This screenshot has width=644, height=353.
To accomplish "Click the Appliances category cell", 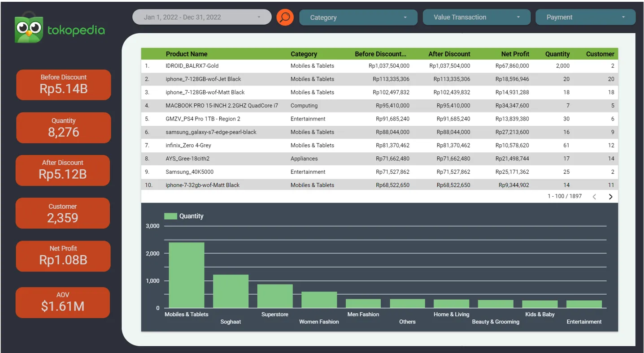I will [304, 159].
